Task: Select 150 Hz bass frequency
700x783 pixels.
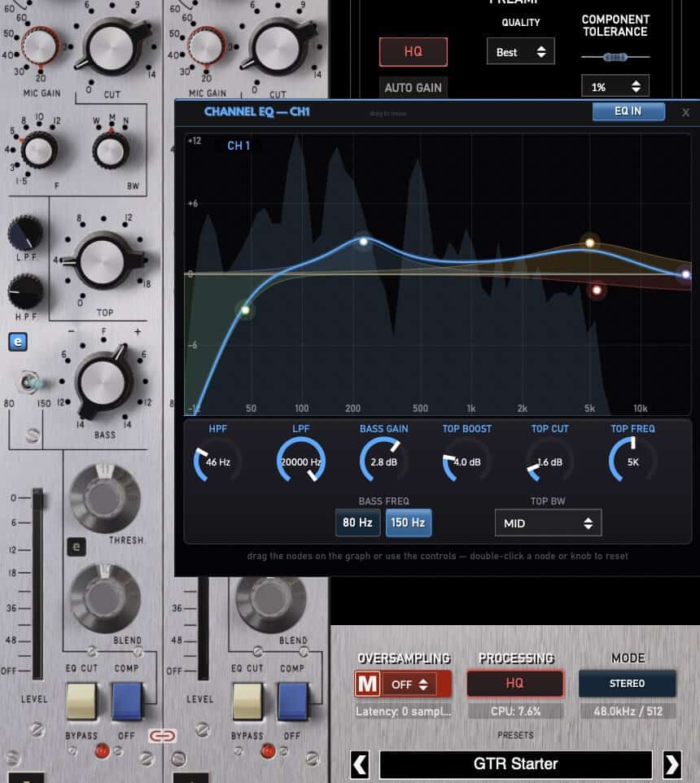Action: [x=408, y=523]
